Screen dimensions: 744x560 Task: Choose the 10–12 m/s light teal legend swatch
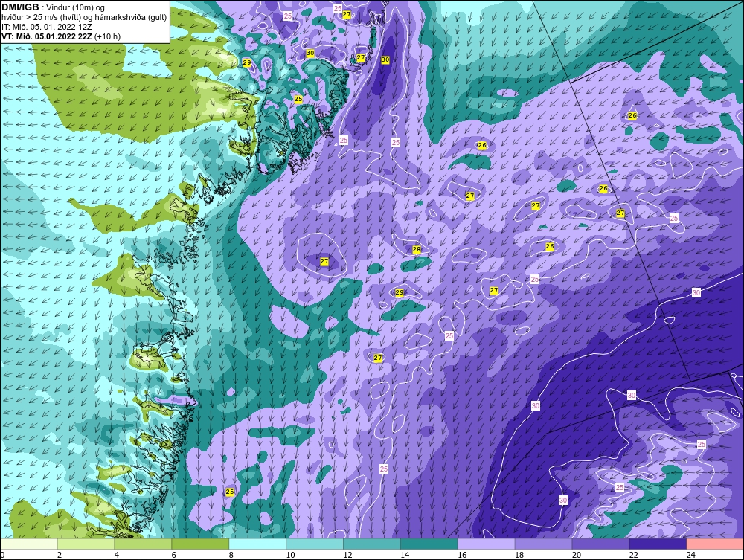315,544
